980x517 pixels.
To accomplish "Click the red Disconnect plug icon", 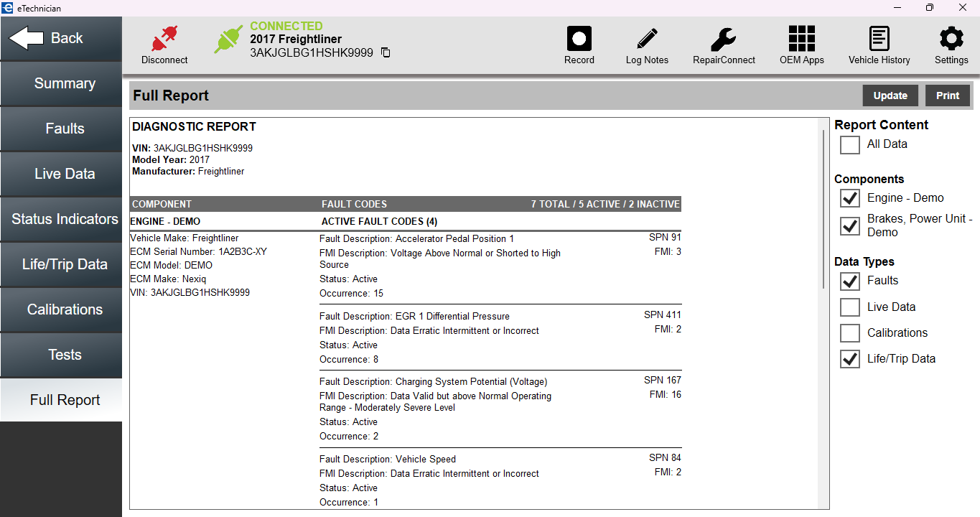I will coord(164,39).
